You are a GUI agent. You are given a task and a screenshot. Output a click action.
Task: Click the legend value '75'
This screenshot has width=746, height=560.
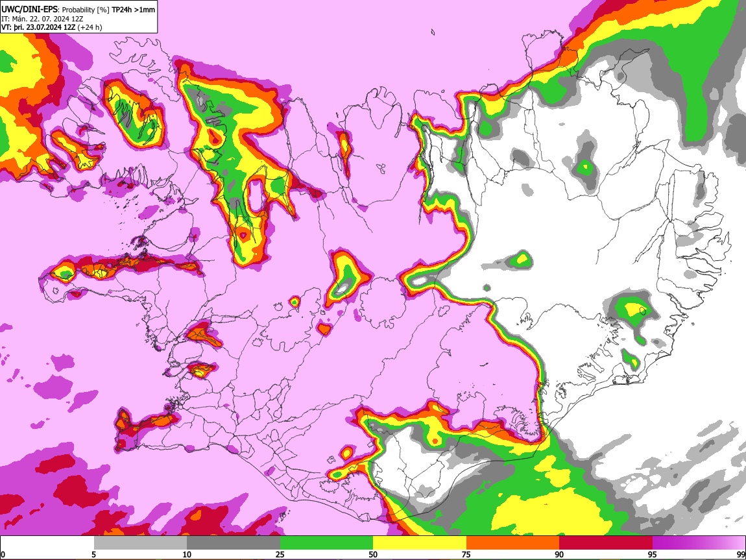[466, 554]
